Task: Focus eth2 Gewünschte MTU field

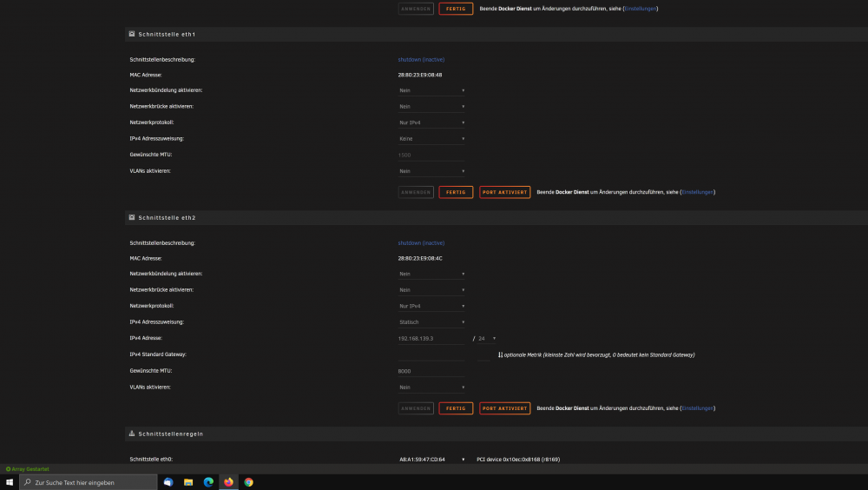Action: tap(431, 371)
